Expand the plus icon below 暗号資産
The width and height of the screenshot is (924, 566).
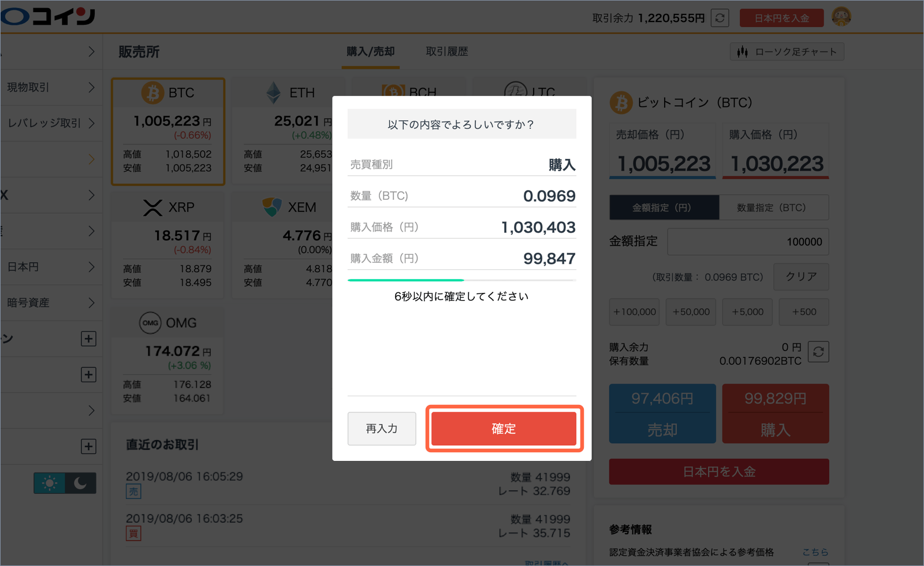88,338
